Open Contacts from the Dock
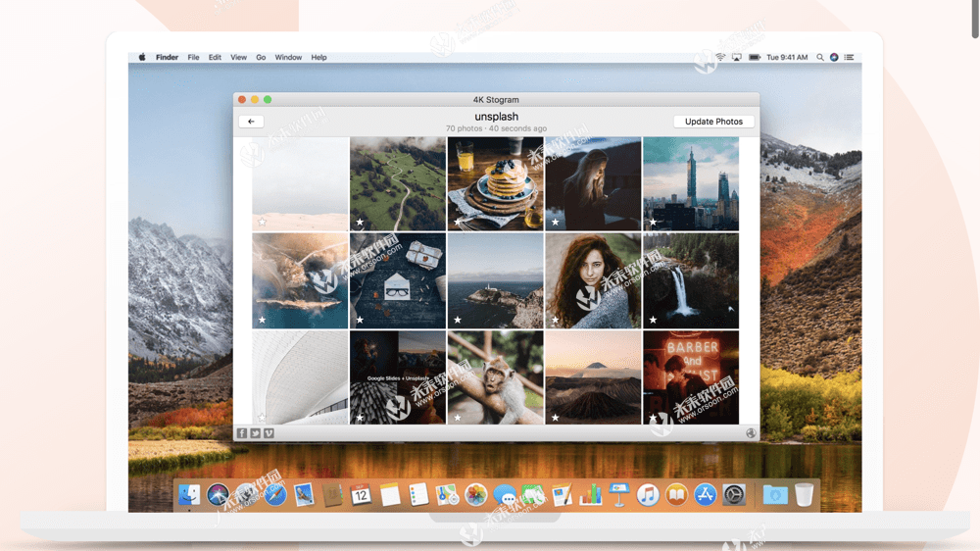 coord(332,495)
